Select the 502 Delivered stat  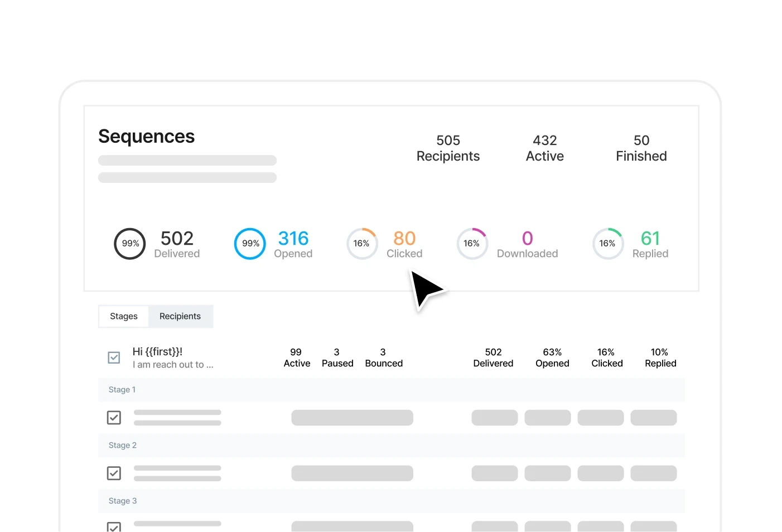tap(177, 245)
